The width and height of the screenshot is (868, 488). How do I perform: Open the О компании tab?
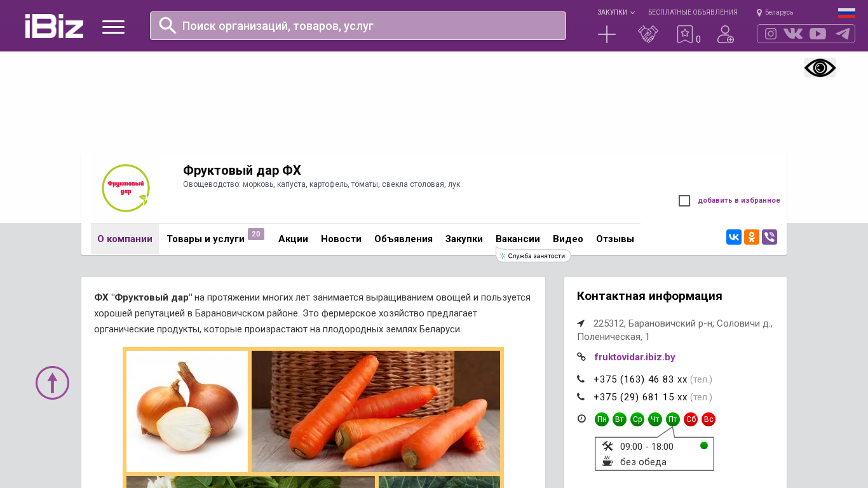(x=125, y=239)
